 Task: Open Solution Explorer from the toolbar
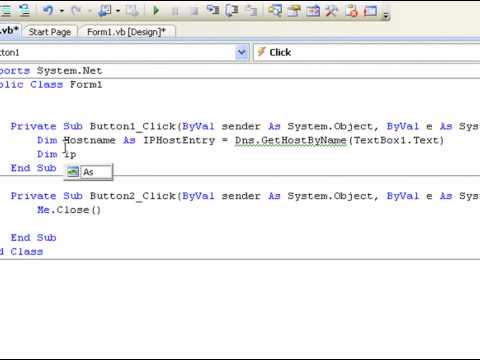click(x=275, y=11)
